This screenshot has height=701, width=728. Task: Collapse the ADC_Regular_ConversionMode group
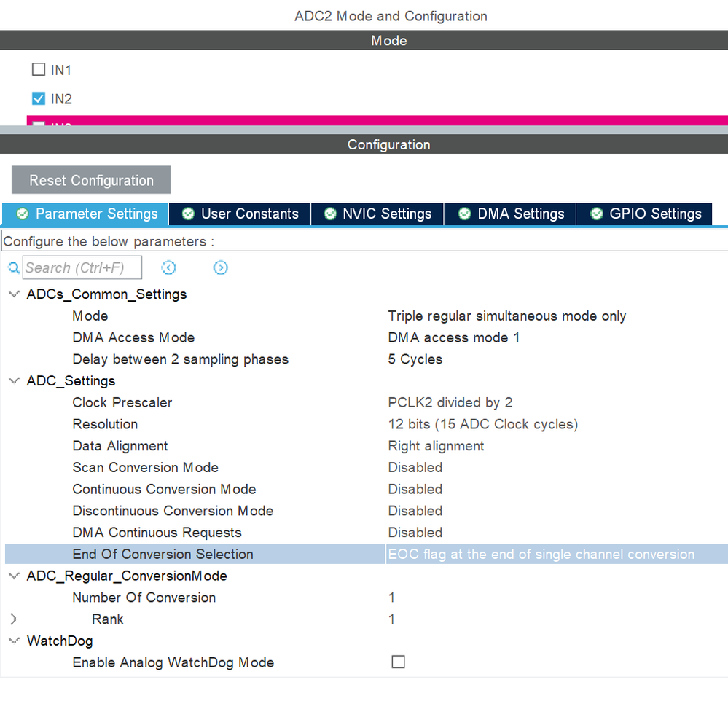coord(15,576)
